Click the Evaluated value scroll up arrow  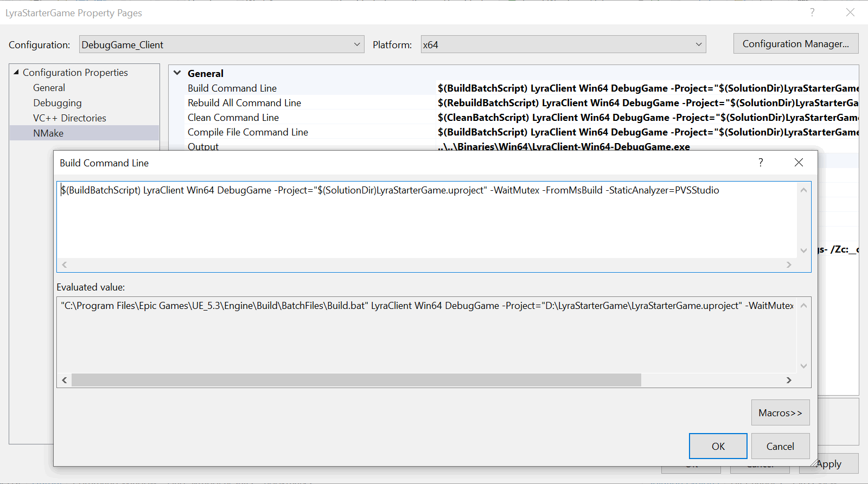tap(803, 306)
